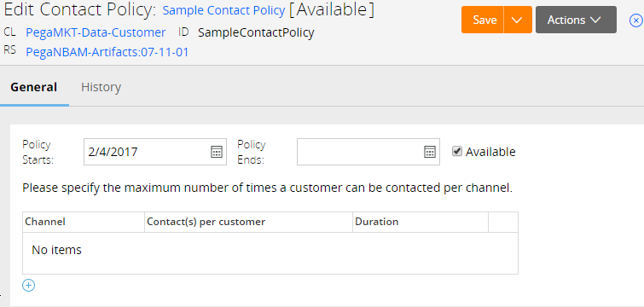
Task: Focus the empty Policy Ends field
Action: (x=368, y=152)
